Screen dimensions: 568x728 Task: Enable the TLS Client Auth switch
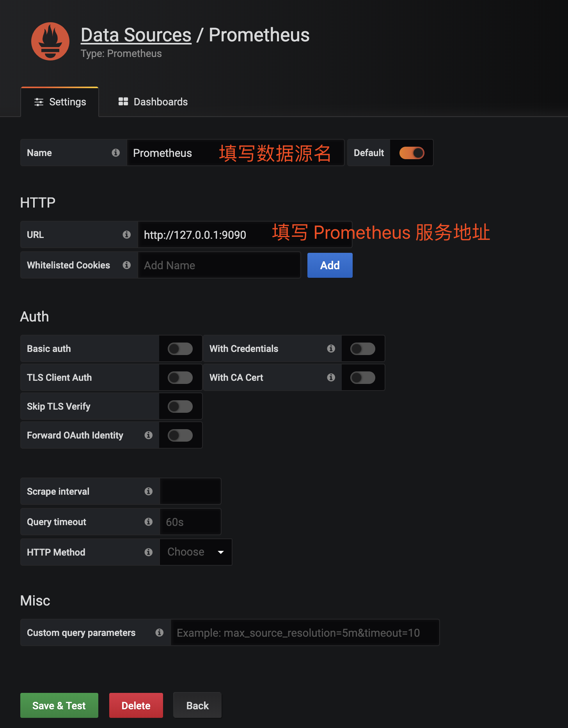point(180,378)
